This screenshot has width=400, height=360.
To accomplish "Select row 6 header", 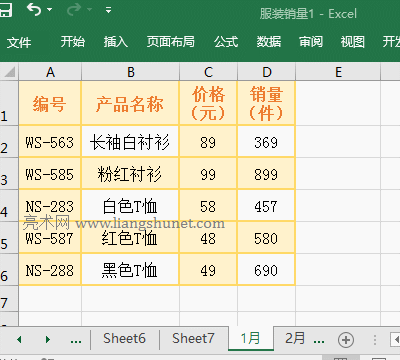I will point(9,269).
